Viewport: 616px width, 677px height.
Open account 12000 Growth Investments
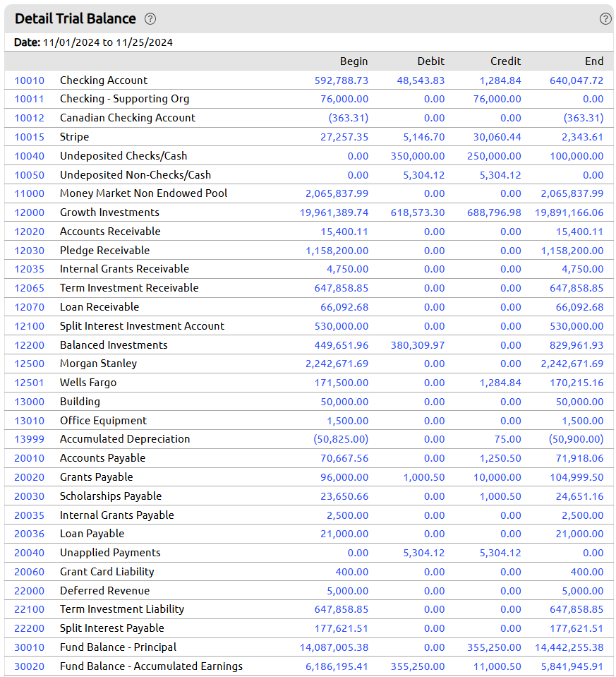click(x=30, y=213)
